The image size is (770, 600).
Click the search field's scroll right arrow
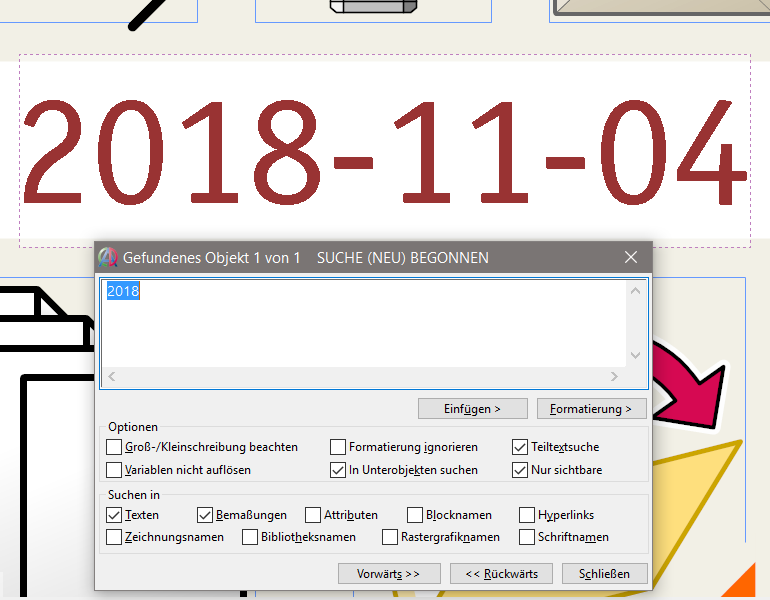point(614,377)
